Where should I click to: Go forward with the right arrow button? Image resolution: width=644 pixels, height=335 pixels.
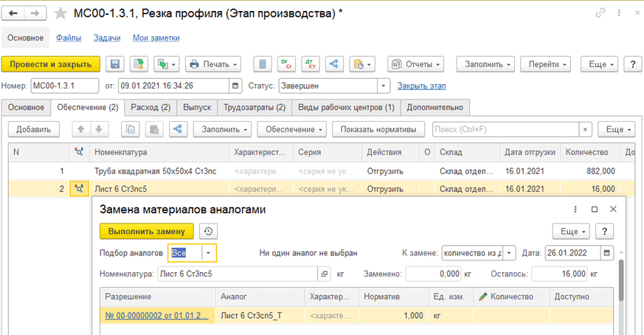[35, 13]
